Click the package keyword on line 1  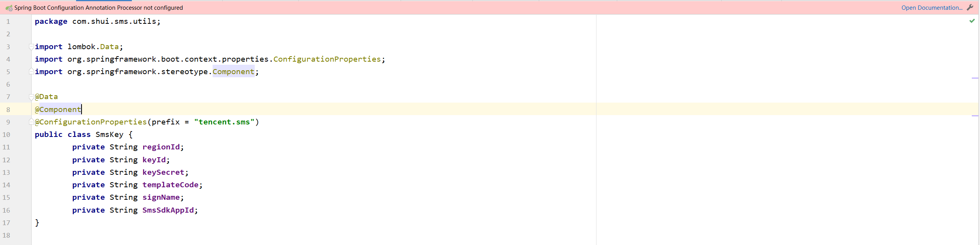(x=51, y=21)
